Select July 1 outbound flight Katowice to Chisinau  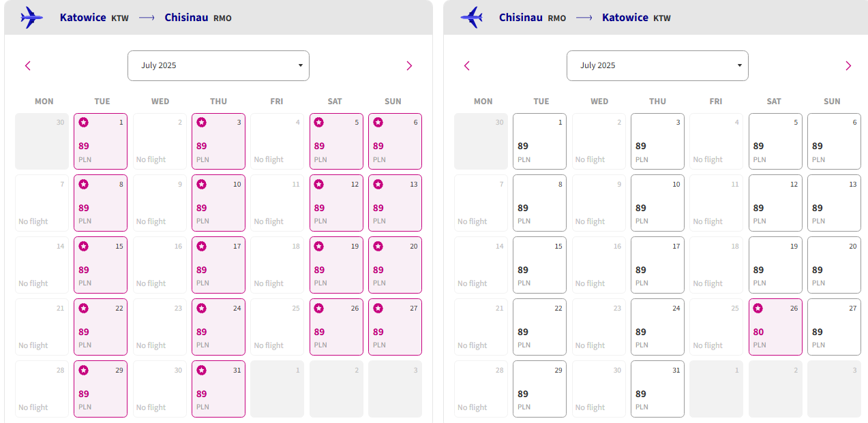tap(101, 141)
